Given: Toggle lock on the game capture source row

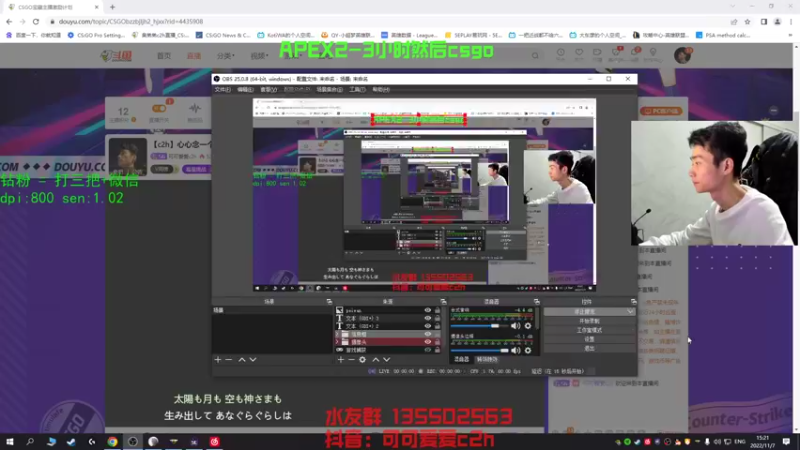Looking at the screenshot, I should 437,350.
